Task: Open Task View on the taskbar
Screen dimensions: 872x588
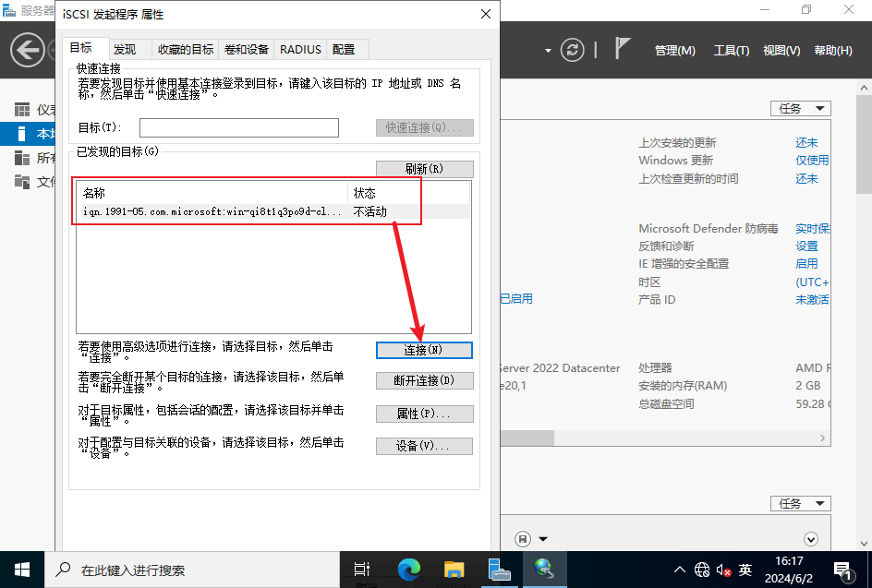Action: (x=362, y=570)
